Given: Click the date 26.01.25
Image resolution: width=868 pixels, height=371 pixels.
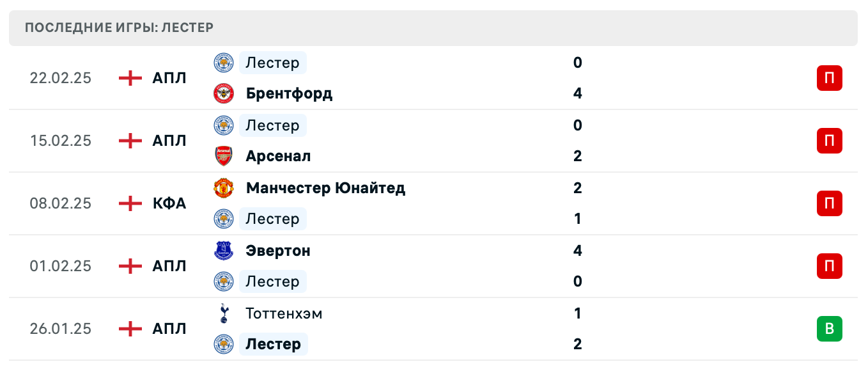Looking at the screenshot, I should coord(61,329).
